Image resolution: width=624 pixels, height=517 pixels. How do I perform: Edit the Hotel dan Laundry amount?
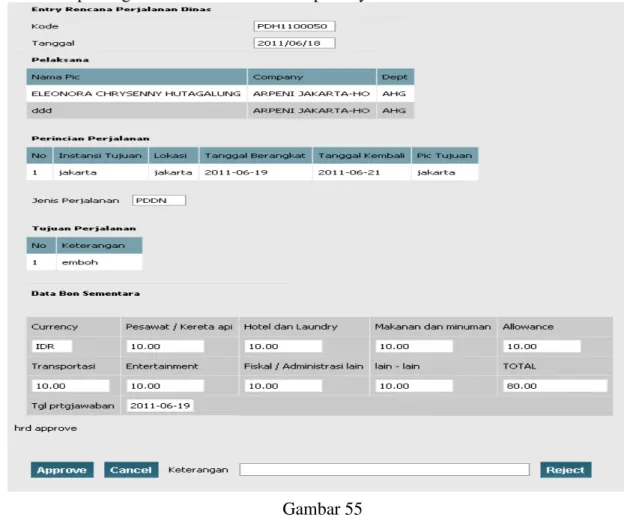[283, 346]
